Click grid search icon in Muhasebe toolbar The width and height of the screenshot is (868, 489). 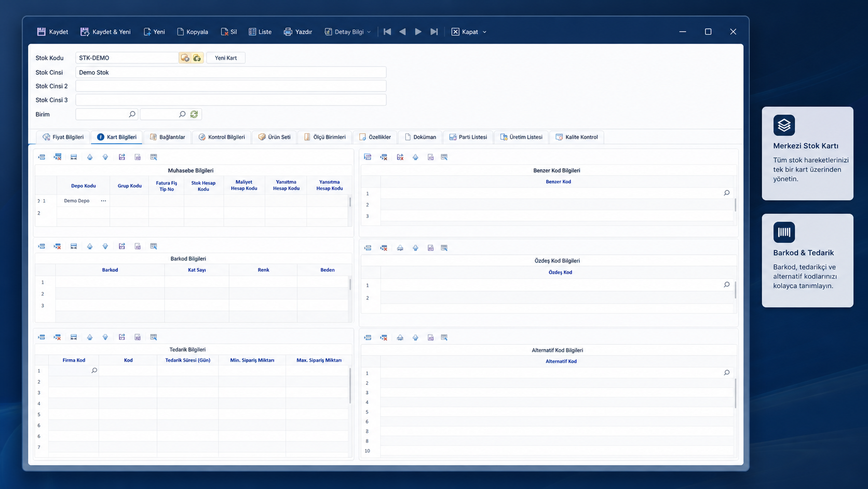tap(154, 157)
